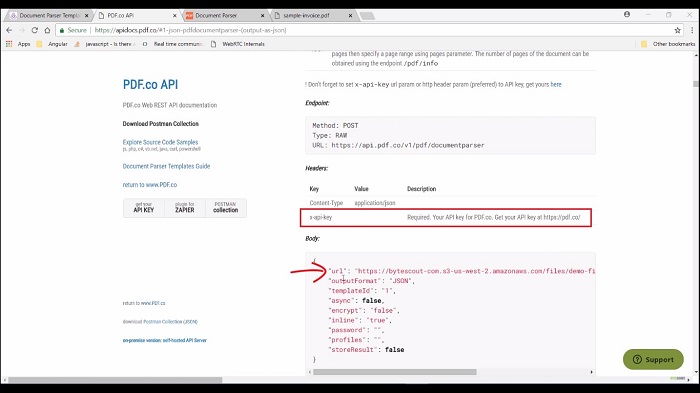Click code block scroll left arrow

pos(309,372)
